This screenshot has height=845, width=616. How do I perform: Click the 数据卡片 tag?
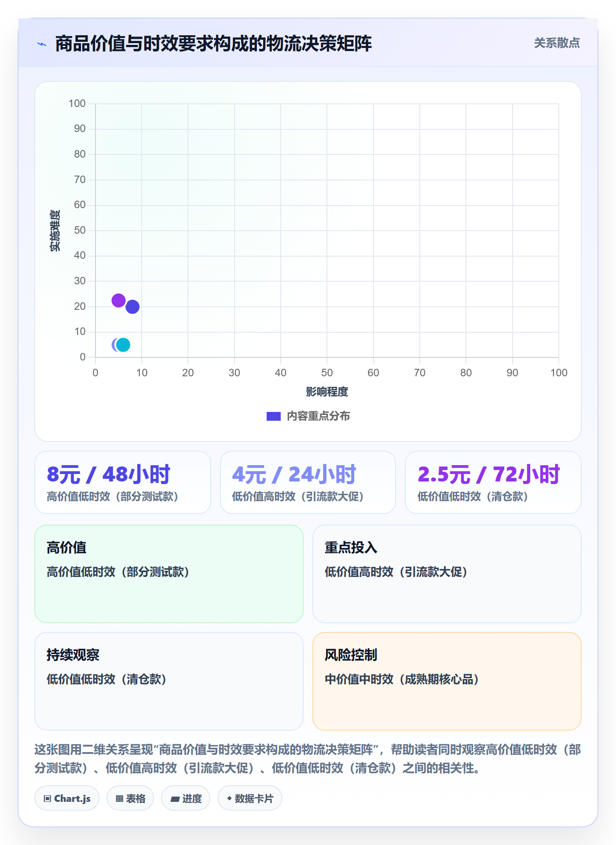point(250,798)
